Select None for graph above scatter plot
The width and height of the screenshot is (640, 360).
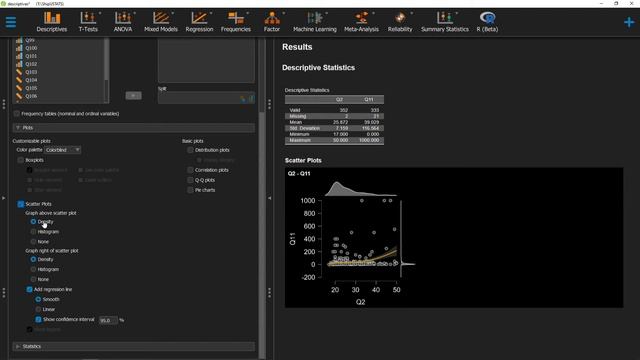33,242
